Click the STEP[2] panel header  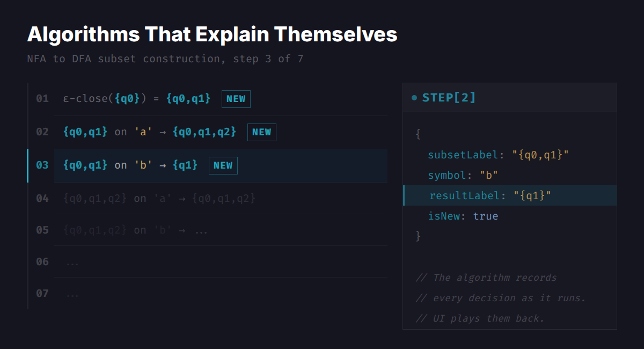[x=509, y=98]
